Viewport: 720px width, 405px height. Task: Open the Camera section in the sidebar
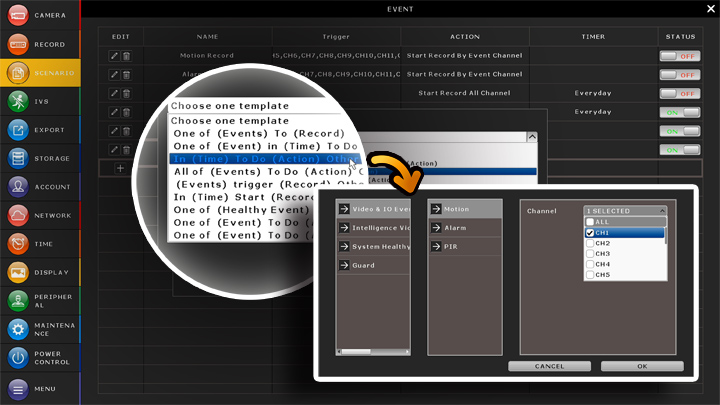[x=18, y=15]
